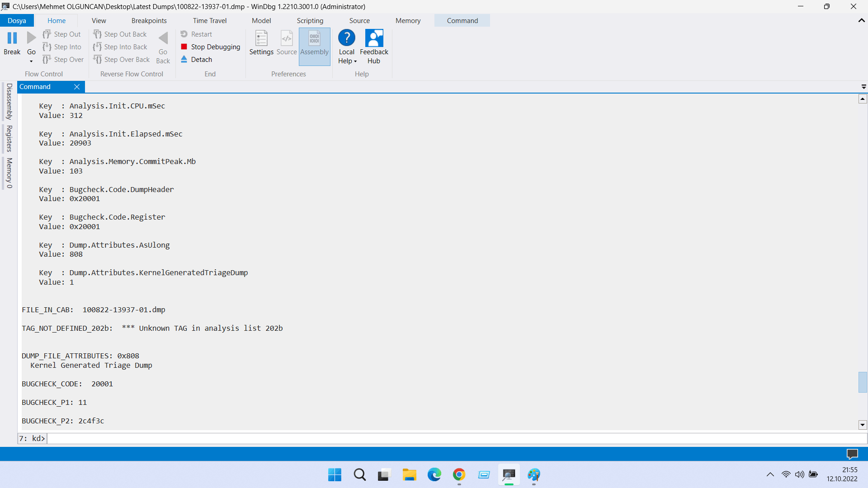The height and width of the screenshot is (488, 868).
Task: Expand the Go button dropdown arrow
Action: (x=31, y=61)
